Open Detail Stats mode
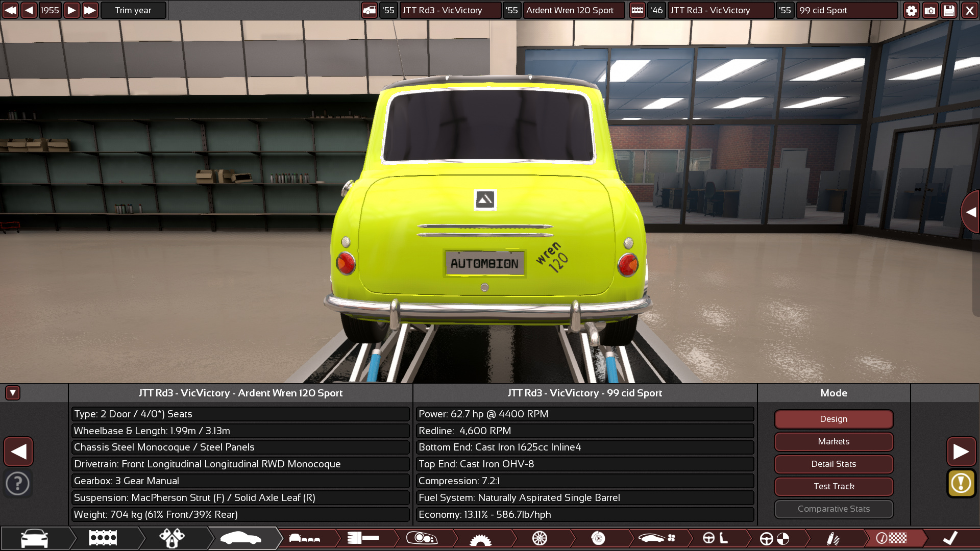This screenshot has width=980, height=551. tap(834, 464)
